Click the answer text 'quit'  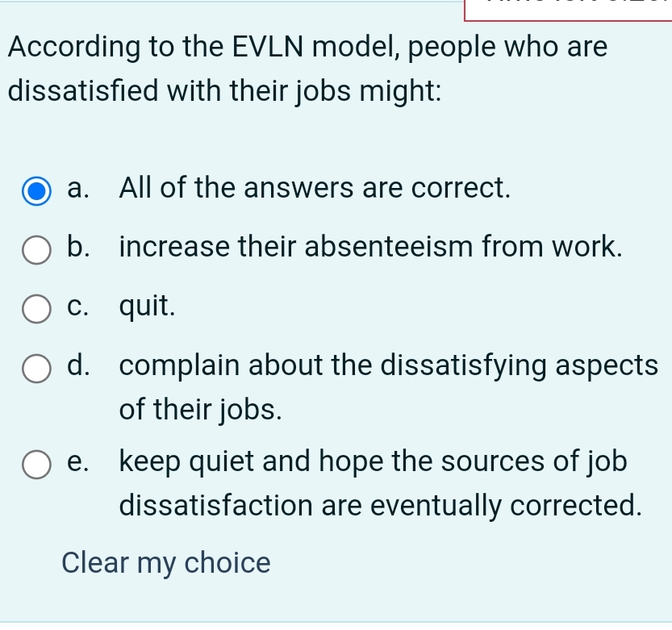147,307
